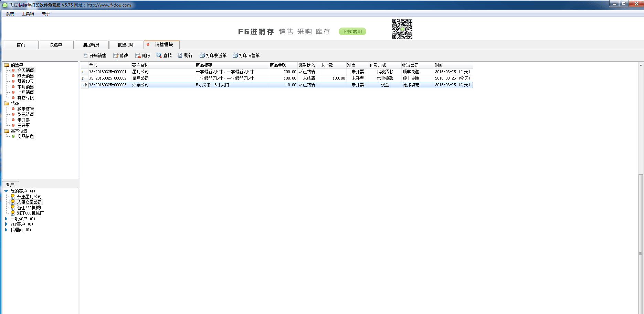This screenshot has height=314, width=644.
Task: Click 打印销售单 printer icon
Action: point(235,55)
